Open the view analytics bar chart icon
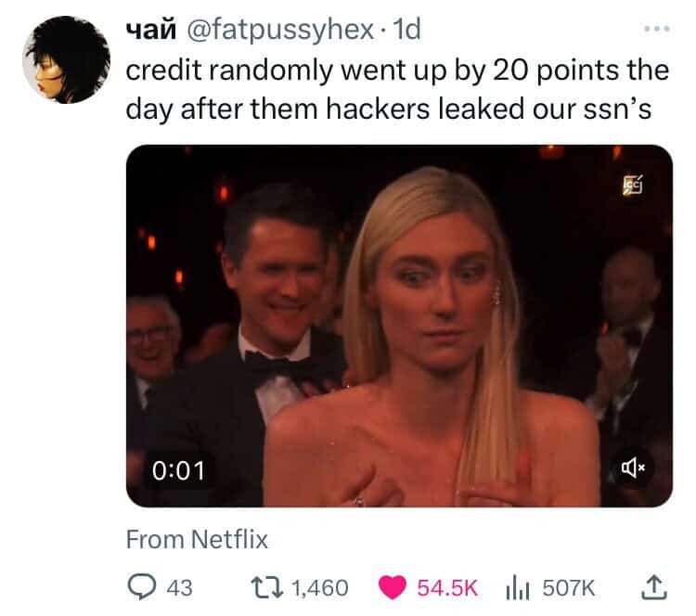 [518, 587]
